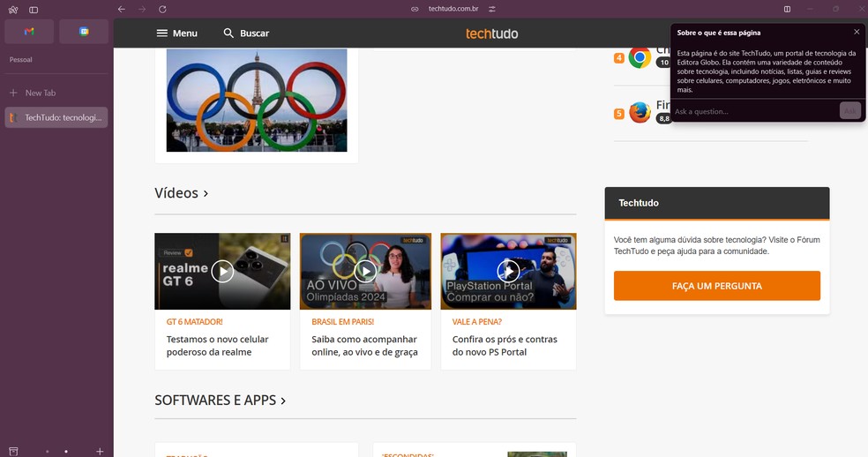Click the FAÇA UM PERGUNTA button
The image size is (868, 457).
(717, 286)
